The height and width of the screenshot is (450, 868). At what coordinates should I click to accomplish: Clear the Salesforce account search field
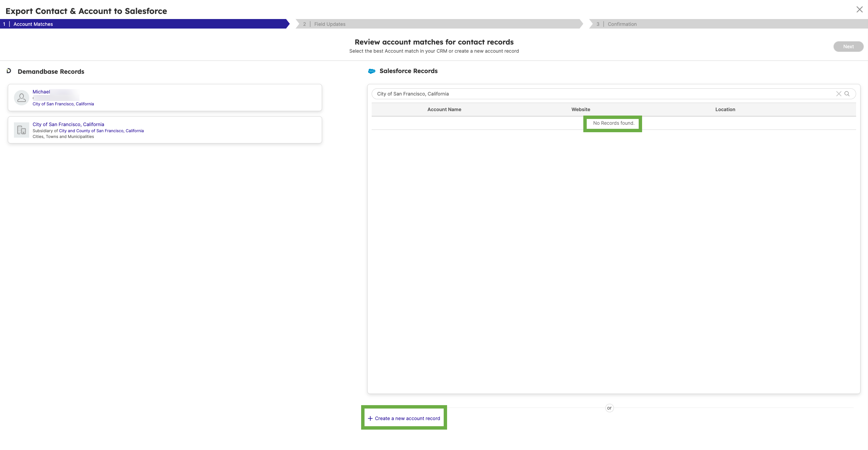pos(838,94)
